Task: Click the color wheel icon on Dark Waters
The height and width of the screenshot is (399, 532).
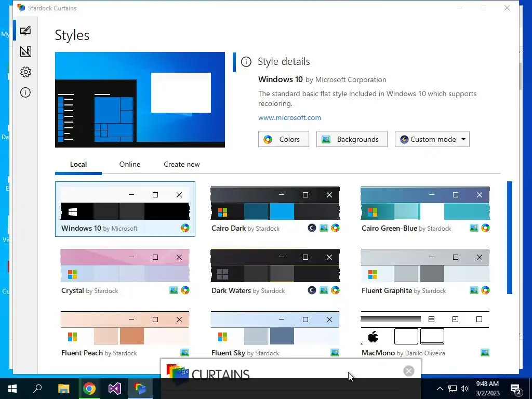Action: (x=335, y=290)
